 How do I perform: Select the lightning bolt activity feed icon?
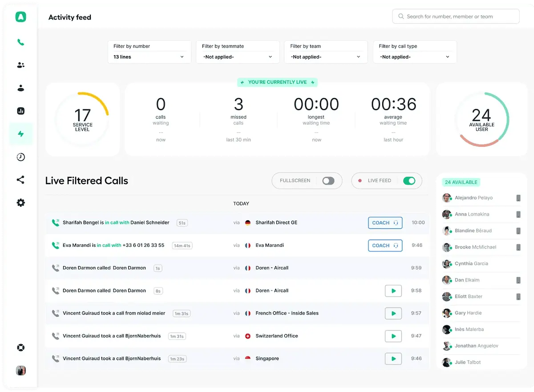(20, 134)
